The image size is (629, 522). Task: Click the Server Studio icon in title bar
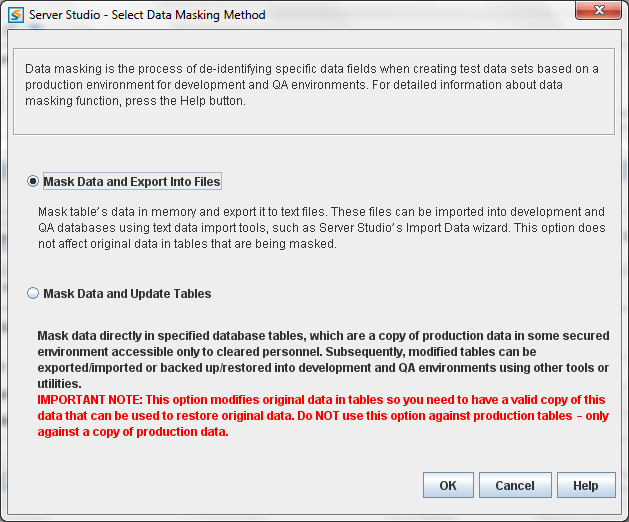[x=15, y=15]
